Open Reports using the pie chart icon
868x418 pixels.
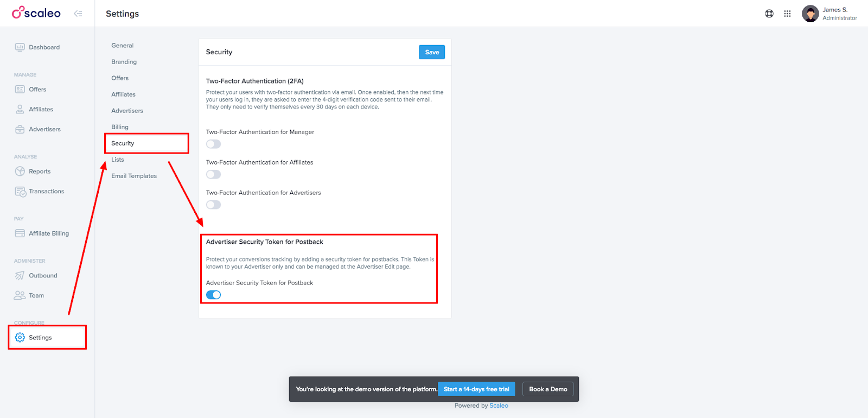(x=20, y=171)
